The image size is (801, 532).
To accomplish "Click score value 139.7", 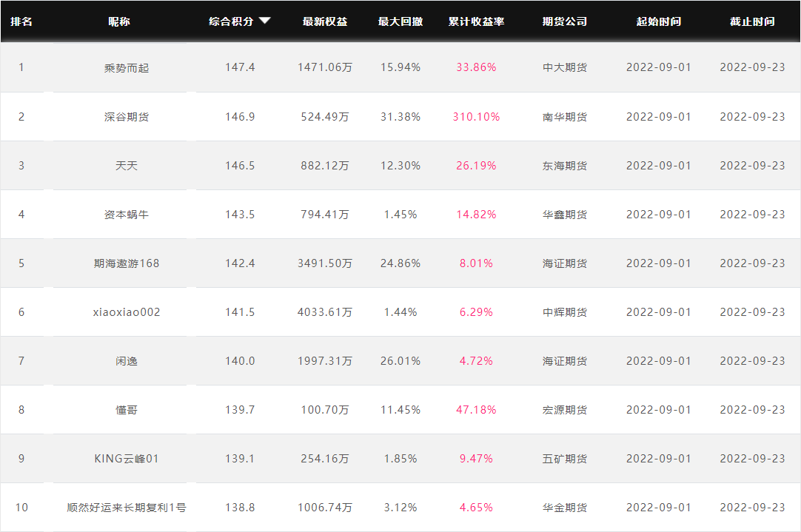I will 240,410.
